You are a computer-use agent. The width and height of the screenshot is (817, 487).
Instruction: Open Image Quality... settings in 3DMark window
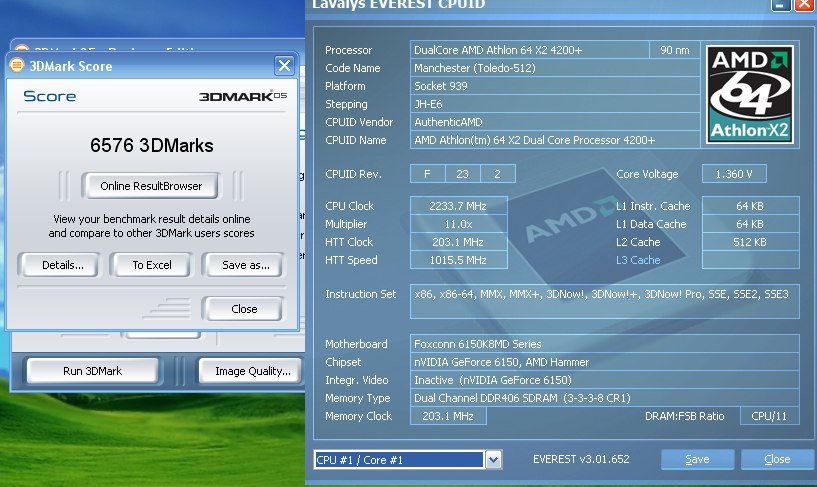coord(252,371)
